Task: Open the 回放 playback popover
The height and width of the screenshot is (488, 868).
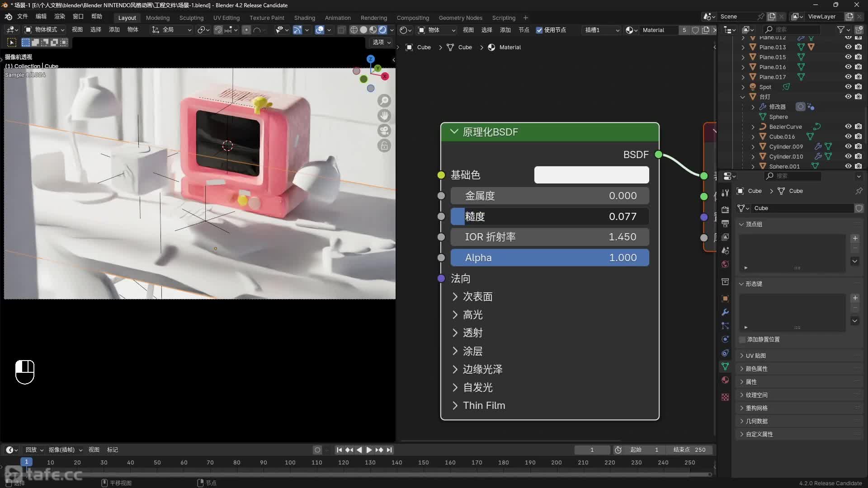Action: [x=34, y=450]
